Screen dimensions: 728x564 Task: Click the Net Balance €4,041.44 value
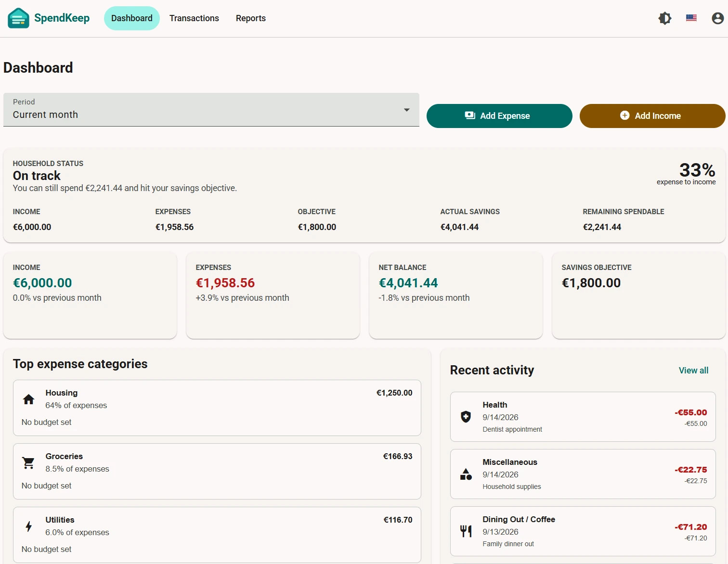408,283
